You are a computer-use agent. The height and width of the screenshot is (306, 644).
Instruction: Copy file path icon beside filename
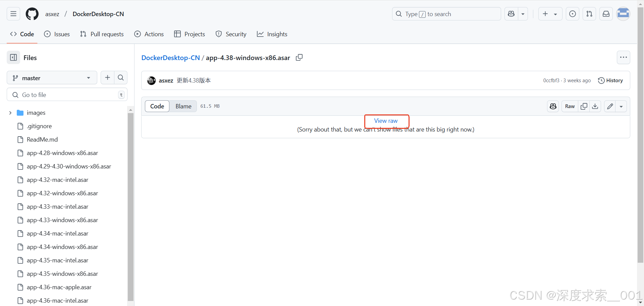pyautogui.click(x=299, y=57)
